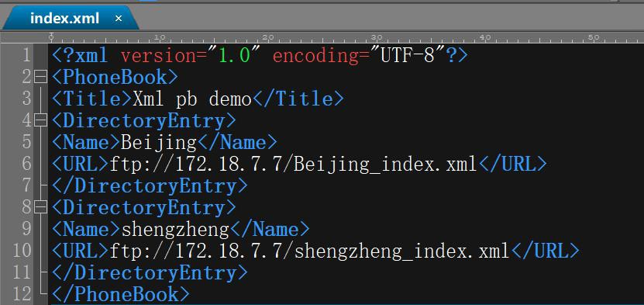The image size is (644, 305).
Task: Collapse the DirectoryEntry fold on line 4
Action: coord(40,120)
